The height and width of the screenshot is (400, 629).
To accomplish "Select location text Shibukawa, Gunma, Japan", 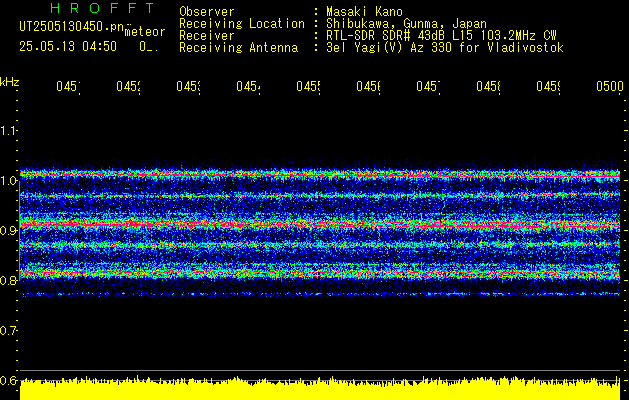I will point(406,24).
